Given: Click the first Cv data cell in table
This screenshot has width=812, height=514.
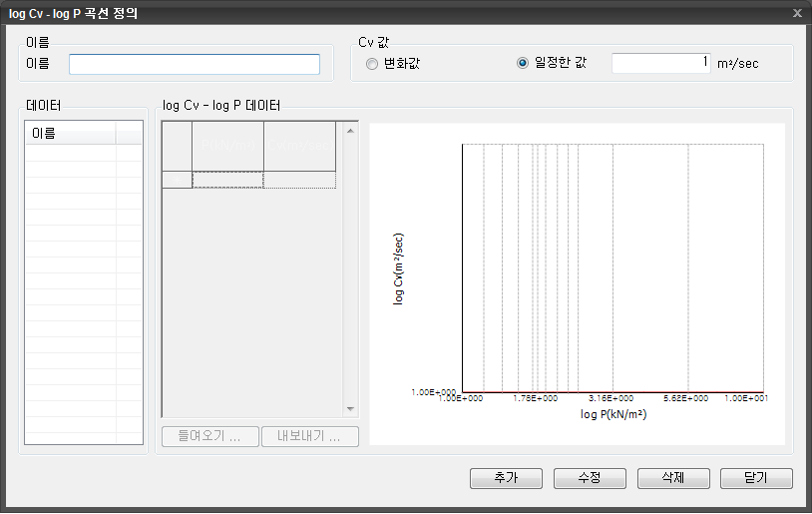Looking at the screenshot, I should (299, 180).
